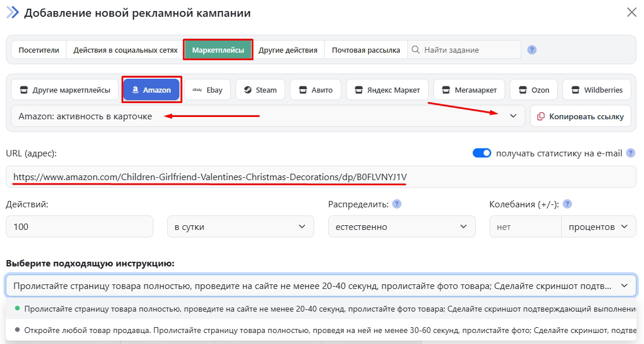Image resolution: width=644 pixels, height=344 pixels.
Task: Switch to the Посетители tab
Action: coord(39,50)
